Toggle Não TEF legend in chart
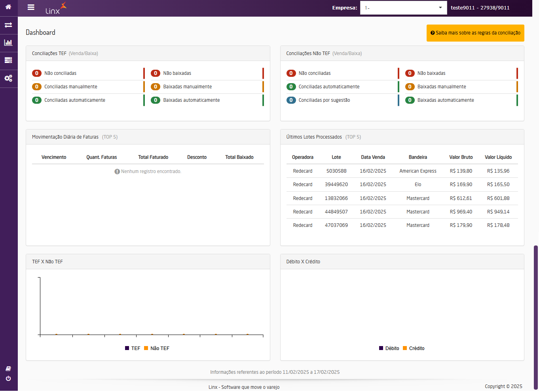The image size is (539, 392). point(157,348)
